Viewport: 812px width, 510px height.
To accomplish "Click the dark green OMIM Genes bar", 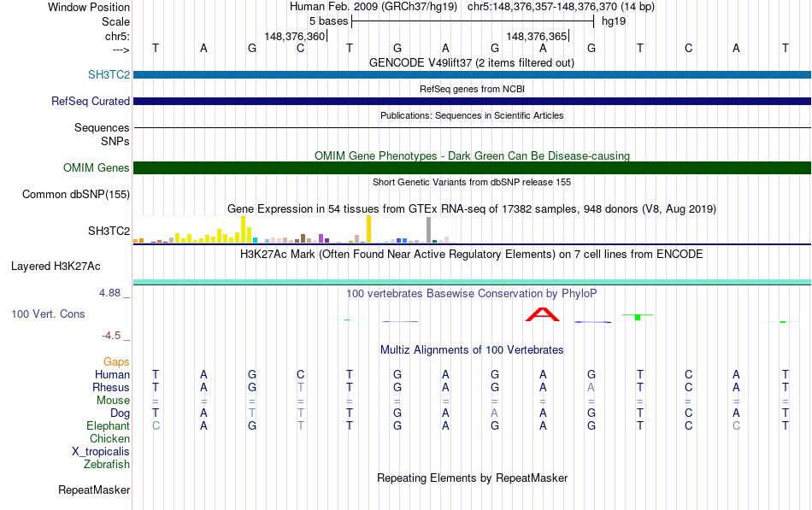I will 473,167.
